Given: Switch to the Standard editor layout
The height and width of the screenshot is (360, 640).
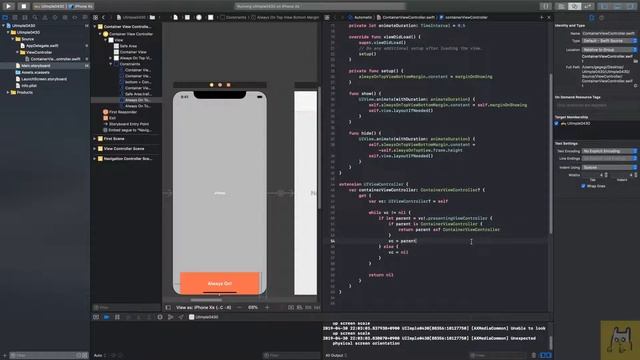Looking at the screenshot, I should (562, 6).
